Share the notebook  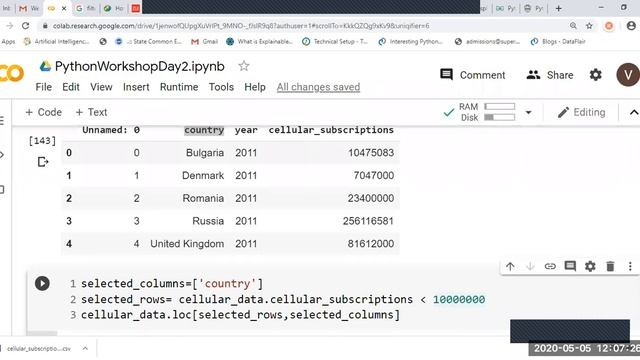(x=550, y=75)
